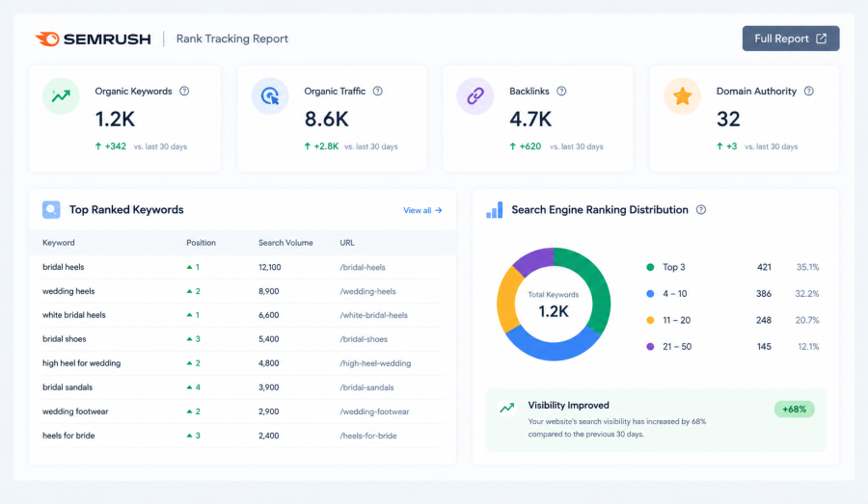Click the Visibility Improved trend icon
The width and height of the screenshot is (868, 504).
click(x=506, y=409)
